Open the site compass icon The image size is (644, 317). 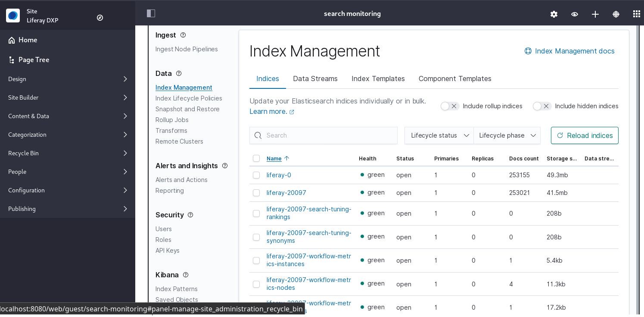[100, 18]
